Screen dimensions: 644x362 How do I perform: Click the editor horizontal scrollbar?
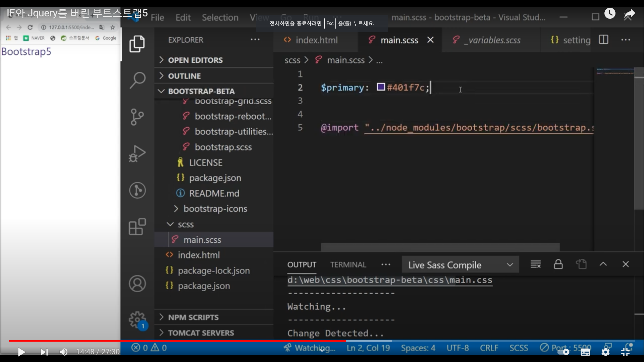point(440,247)
